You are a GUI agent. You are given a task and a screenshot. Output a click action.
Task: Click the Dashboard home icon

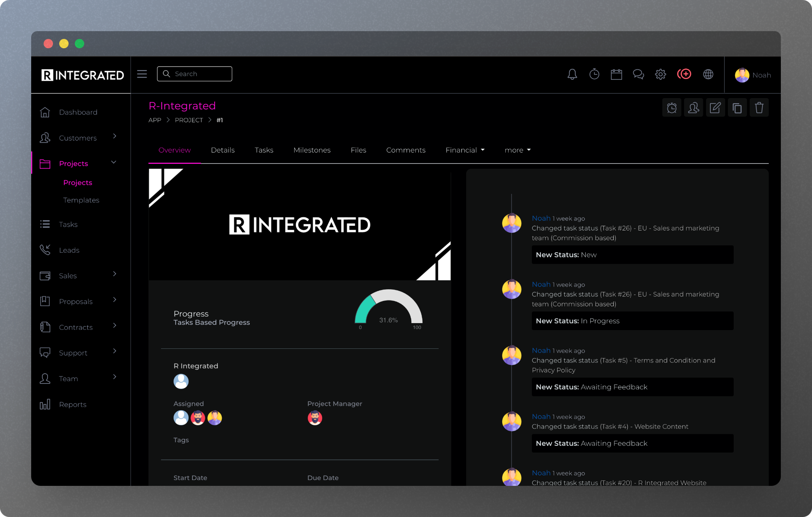point(45,112)
